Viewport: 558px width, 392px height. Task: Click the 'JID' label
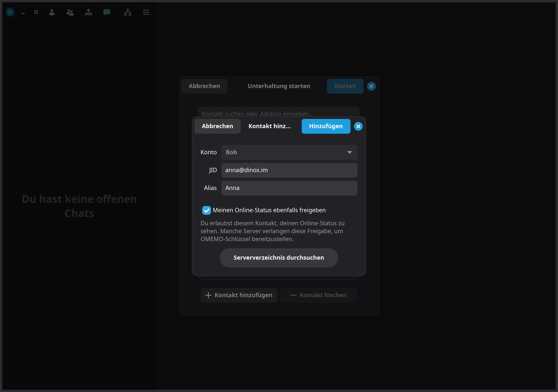point(213,170)
